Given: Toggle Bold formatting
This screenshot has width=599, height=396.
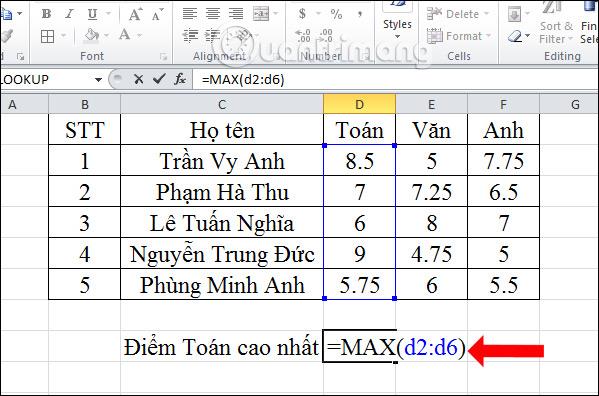Looking at the screenshot, I should coord(47,14).
